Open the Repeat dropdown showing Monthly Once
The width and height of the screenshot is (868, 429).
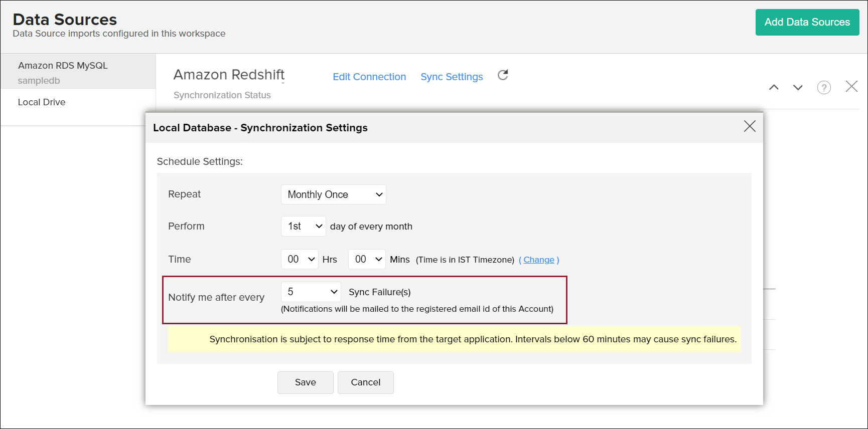coord(334,194)
